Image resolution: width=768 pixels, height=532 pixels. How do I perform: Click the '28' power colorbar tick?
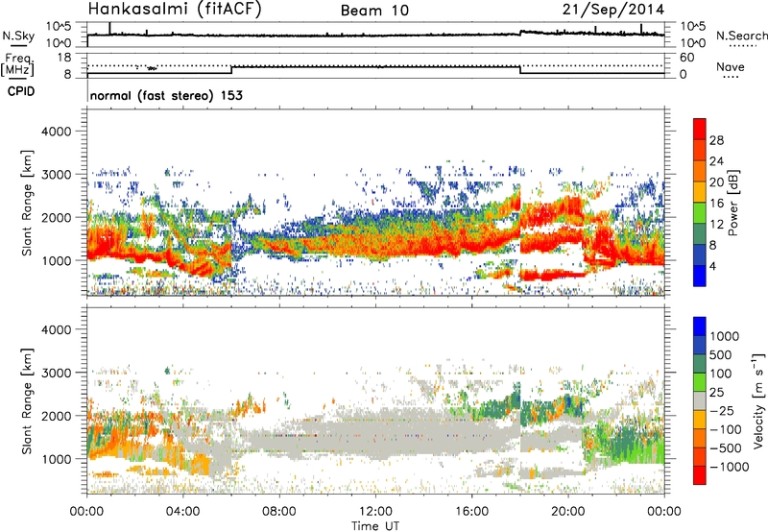coord(716,140)
